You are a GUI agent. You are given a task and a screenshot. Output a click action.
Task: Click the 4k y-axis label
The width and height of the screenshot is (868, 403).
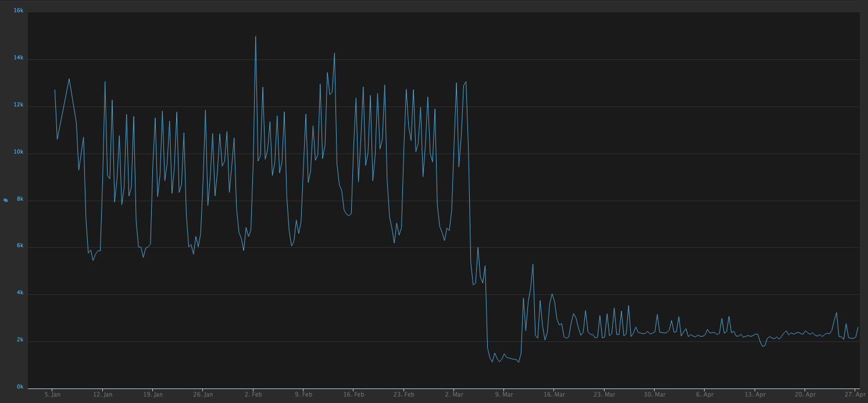click(20, 293)
